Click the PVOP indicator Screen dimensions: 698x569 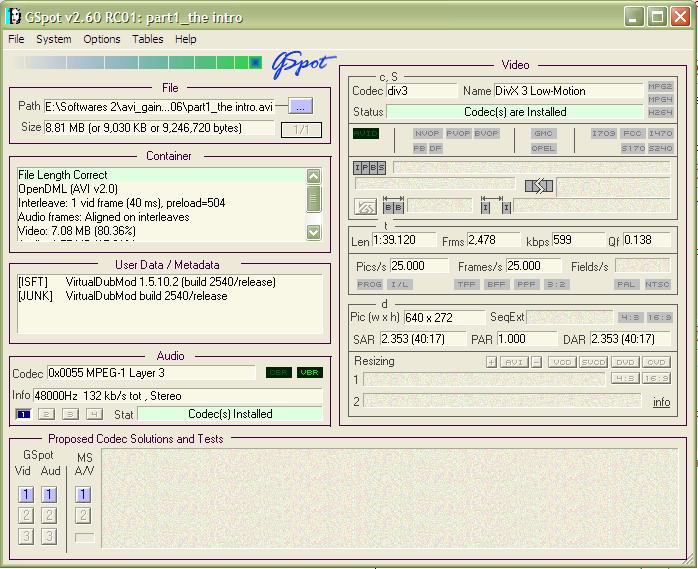(x=459, y=133)
